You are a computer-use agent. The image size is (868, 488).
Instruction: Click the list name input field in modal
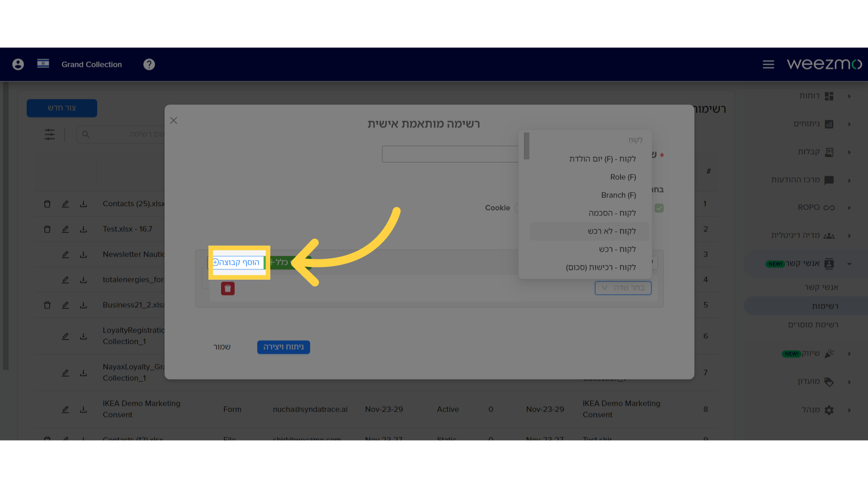click(x=450, y=154)
